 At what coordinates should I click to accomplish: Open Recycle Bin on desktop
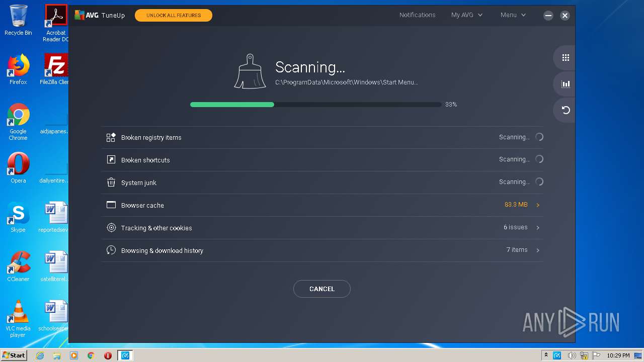coord(18,20)
